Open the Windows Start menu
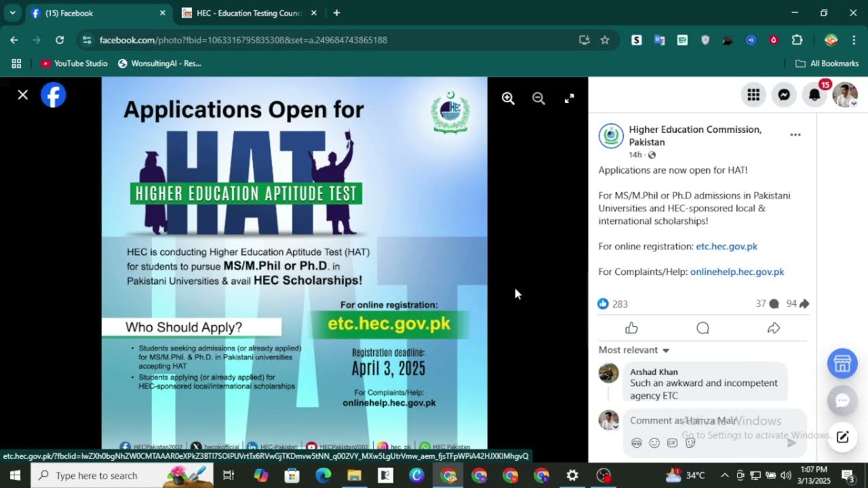868x488 pixels. (15, 476)
